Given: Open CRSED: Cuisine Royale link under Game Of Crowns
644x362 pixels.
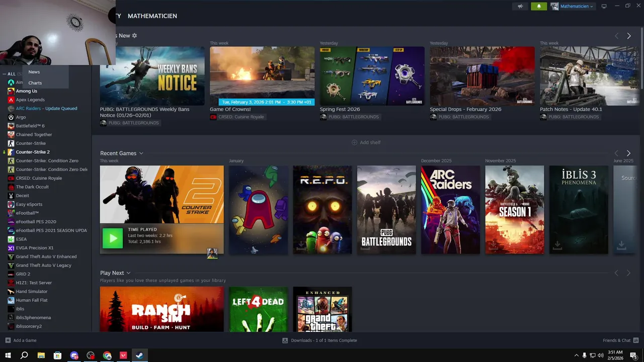Looking at the screenshot, I should tap(241, 117).
